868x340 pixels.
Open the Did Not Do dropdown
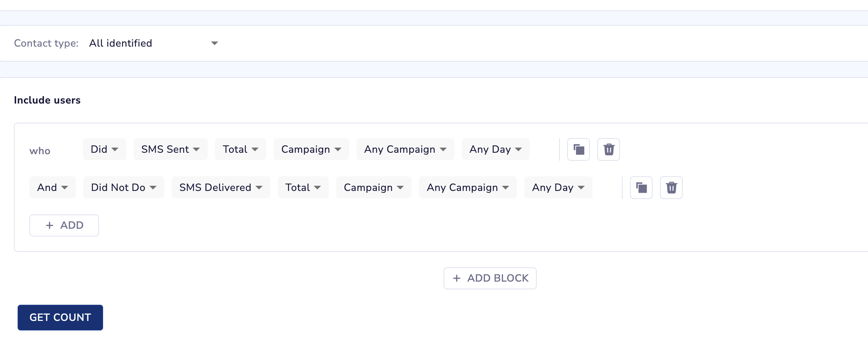pyautogui.click(x=124, y=187)
